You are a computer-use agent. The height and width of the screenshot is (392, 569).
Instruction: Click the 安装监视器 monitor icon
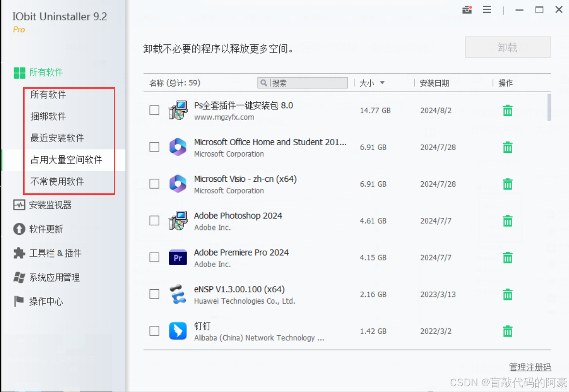[x=19, y=205]
